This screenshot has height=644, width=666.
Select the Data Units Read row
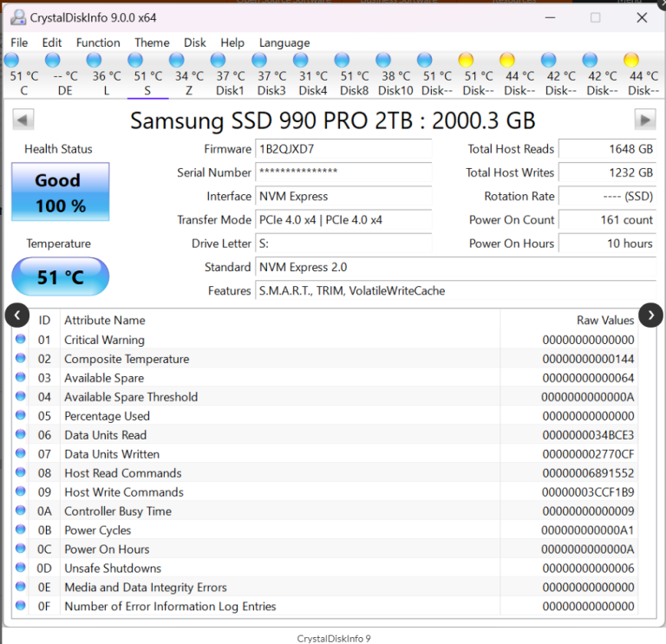(325, 435)
